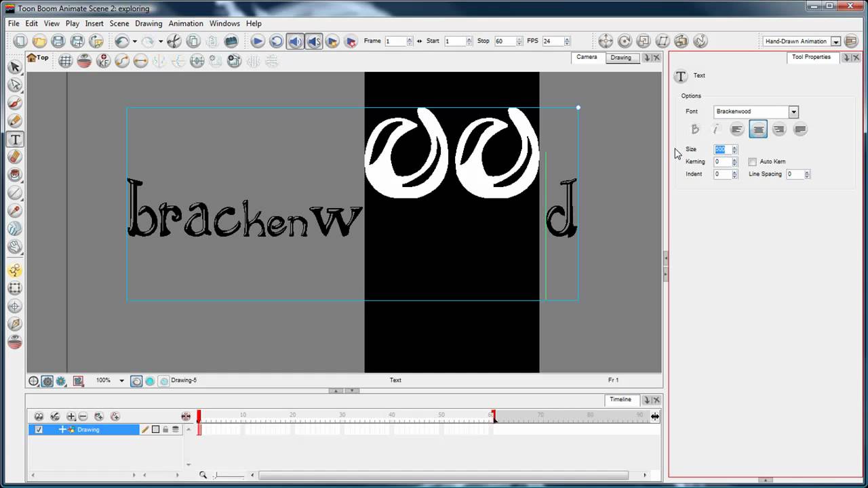868x488 pixels.
Task: Select the Text tool in left toolbar
Action: pyautogui.click(x=15, y=140)
